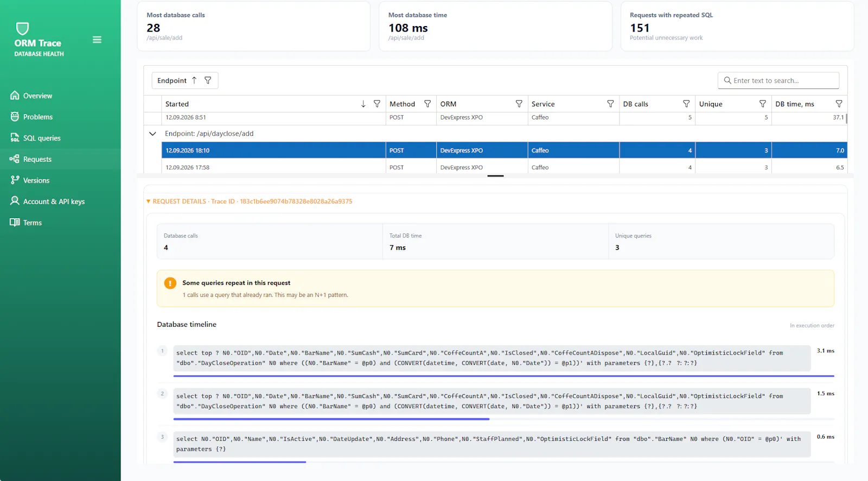Open Overview in the sidebar
Image resolution: width=868 pixels, height=481 pixels.
pos(60,96)
